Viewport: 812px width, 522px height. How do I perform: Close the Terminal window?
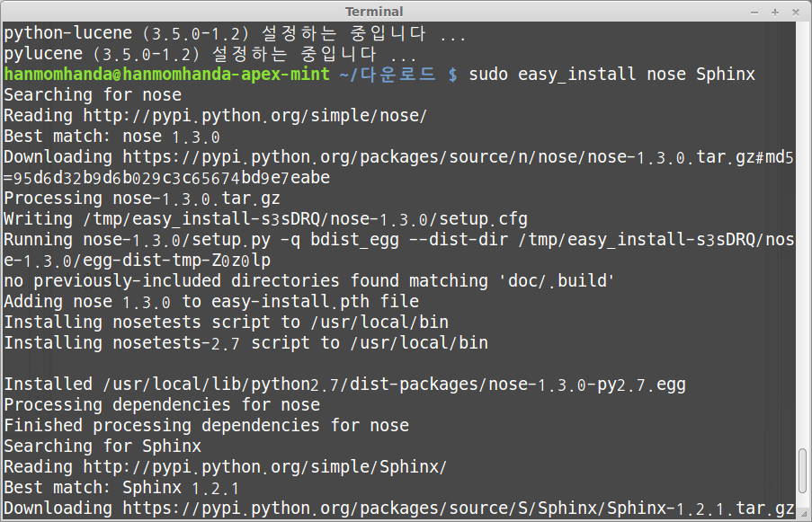click(796, 12)
